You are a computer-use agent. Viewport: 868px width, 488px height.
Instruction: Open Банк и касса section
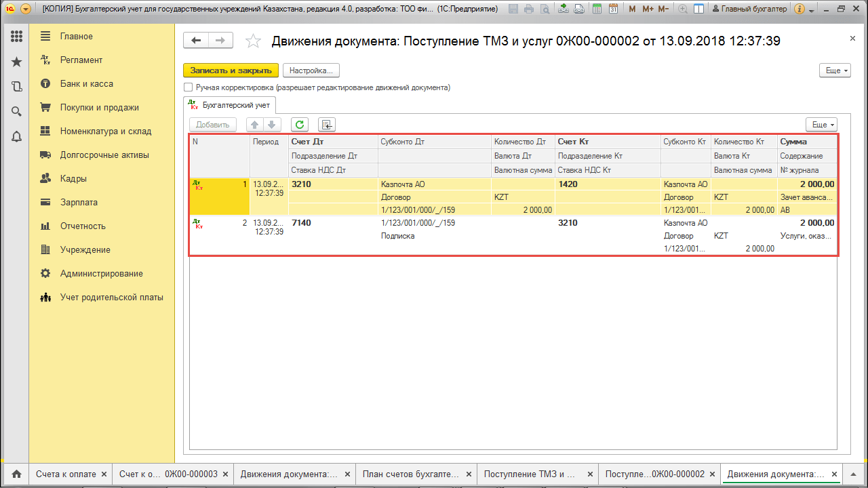coord(86,84)
